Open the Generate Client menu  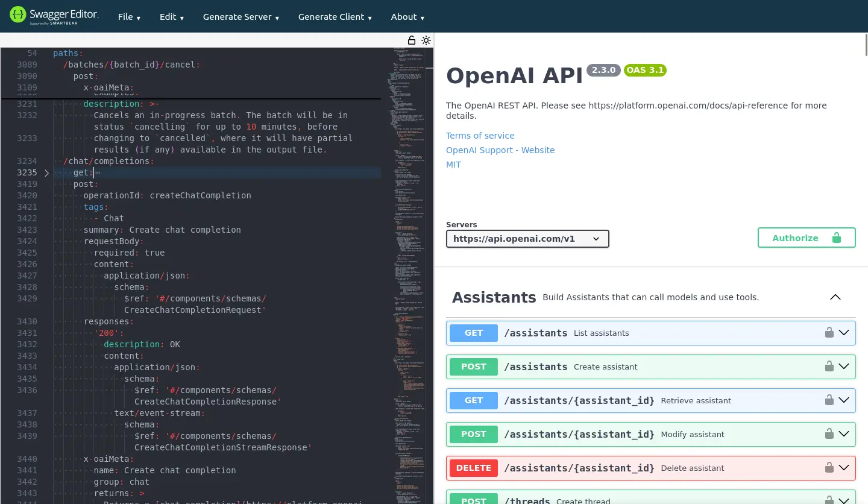[335, 17]
